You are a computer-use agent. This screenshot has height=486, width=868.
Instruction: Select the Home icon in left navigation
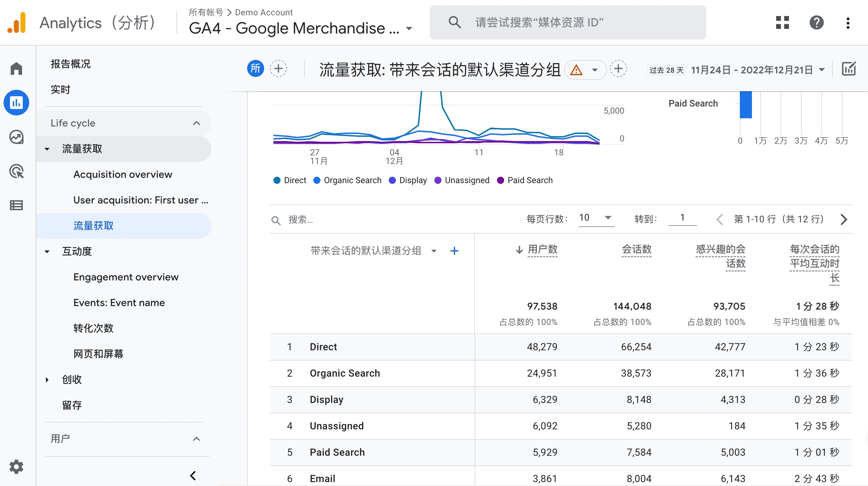pos(16,68)
